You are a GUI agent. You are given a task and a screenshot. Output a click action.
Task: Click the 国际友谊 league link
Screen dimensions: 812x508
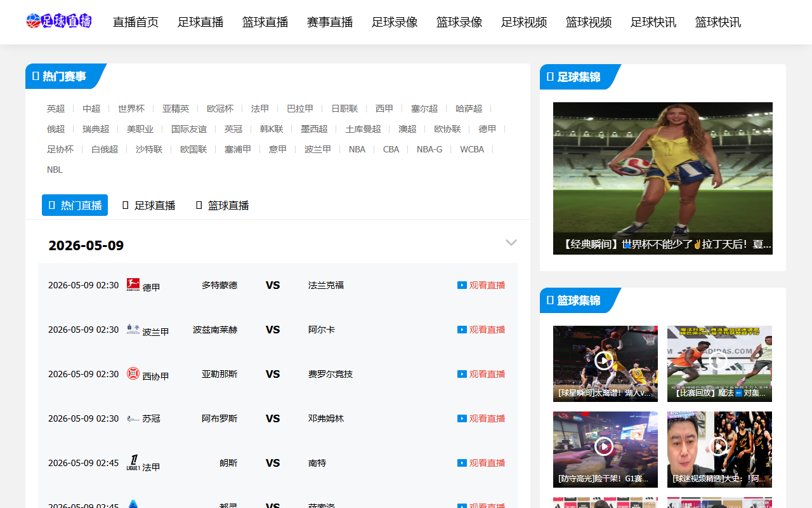pyautogui.click(x=189, y=129)
